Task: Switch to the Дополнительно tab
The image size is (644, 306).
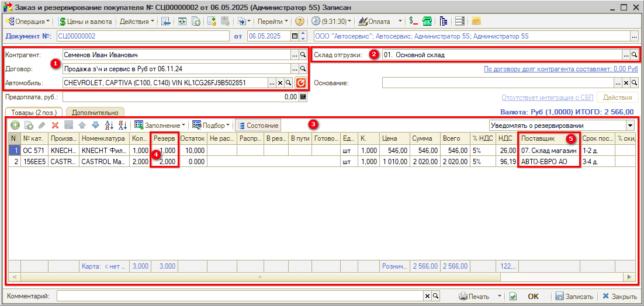Action: click(x=95, y=112)
